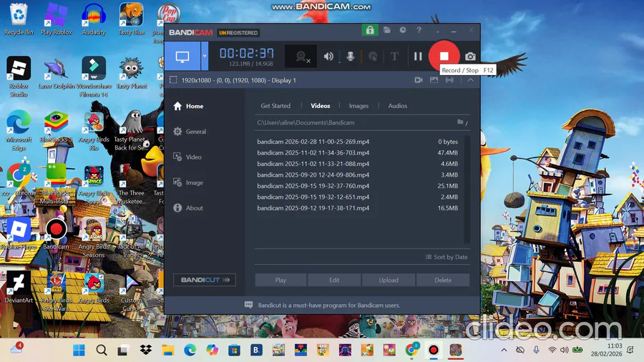Open Bandicam help question mark

coord(419,30)
